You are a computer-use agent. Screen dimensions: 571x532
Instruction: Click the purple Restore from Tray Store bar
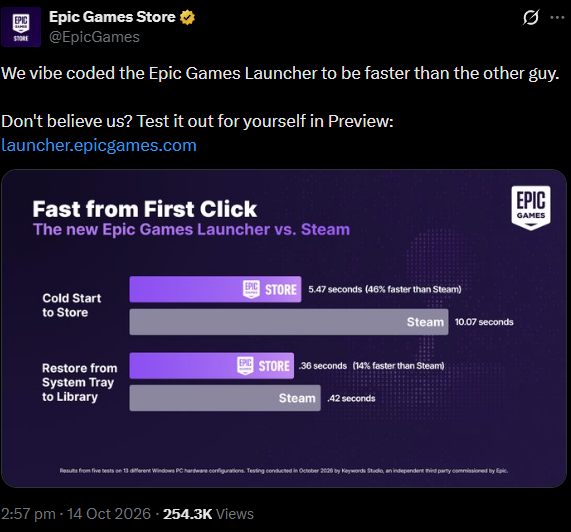point(212,366)
